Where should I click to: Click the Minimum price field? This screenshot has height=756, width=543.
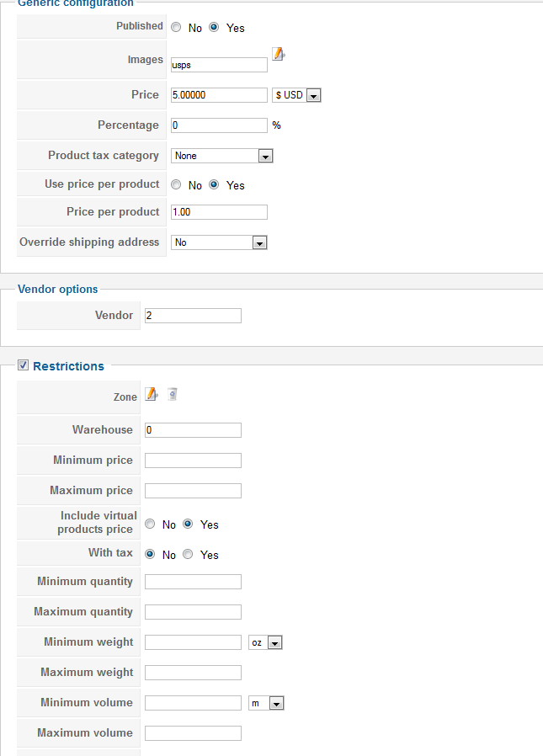tap(193, 461)
